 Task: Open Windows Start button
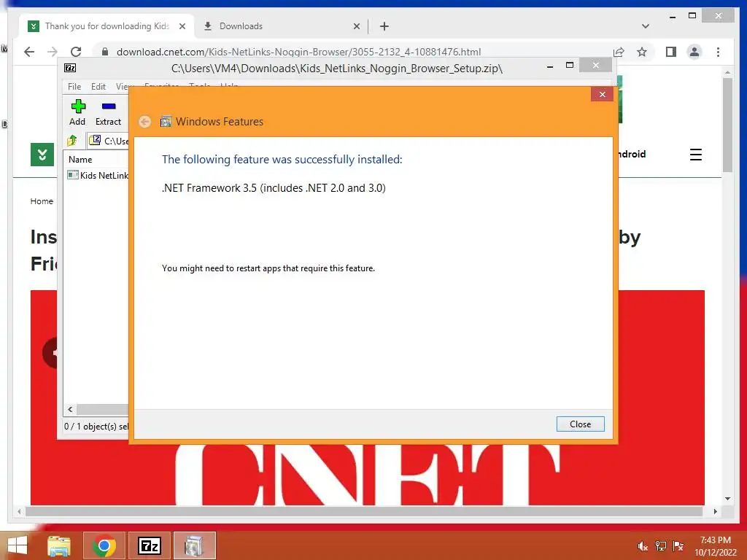[18, 545]
